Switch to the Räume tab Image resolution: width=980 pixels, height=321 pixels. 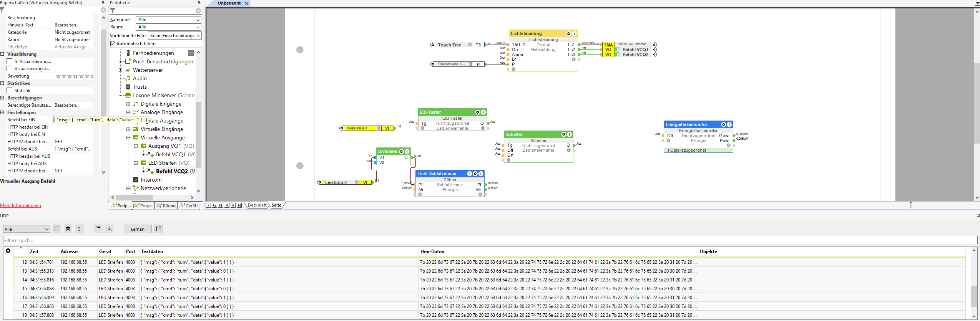click(x=166, y=206)
